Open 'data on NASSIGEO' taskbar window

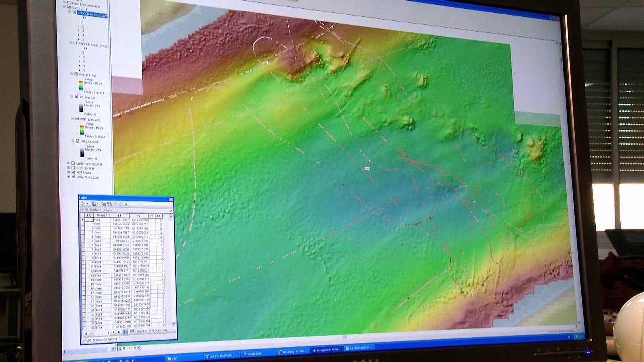pyautogui.click(x=222, y=356)
